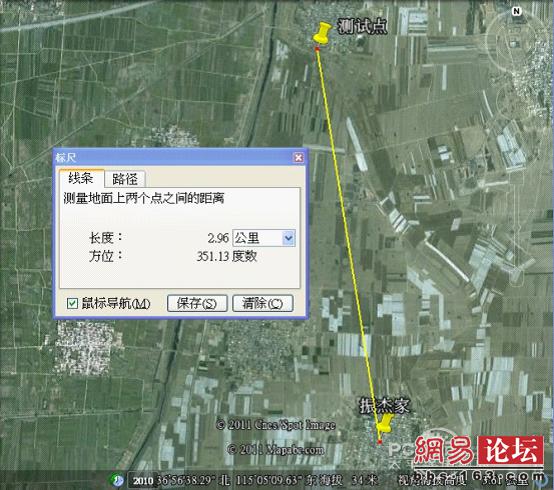This screenshot has width=554, height=490.
Task: Click the 测试点 placemark label
Action: 362,26
